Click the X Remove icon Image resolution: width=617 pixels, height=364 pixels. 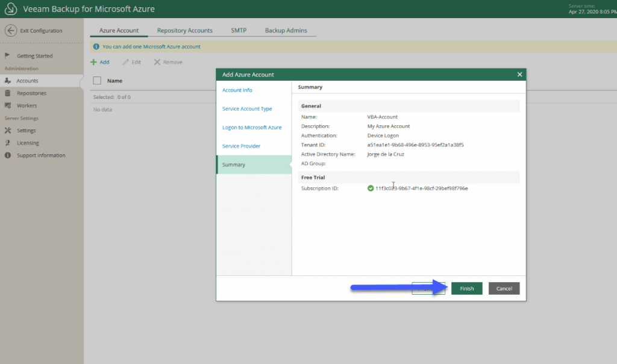[157, 62]
